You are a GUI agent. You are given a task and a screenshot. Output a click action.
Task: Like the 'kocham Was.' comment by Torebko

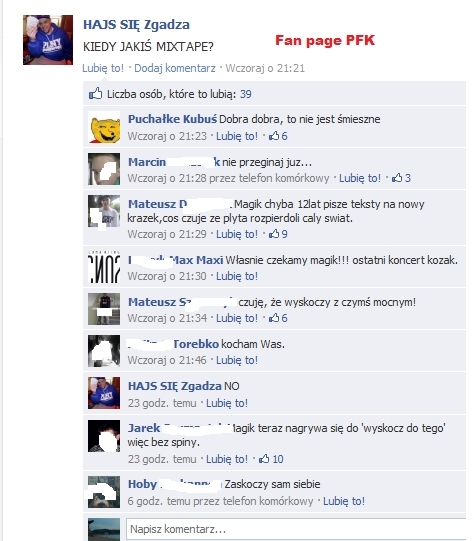[x=237, y=360]
